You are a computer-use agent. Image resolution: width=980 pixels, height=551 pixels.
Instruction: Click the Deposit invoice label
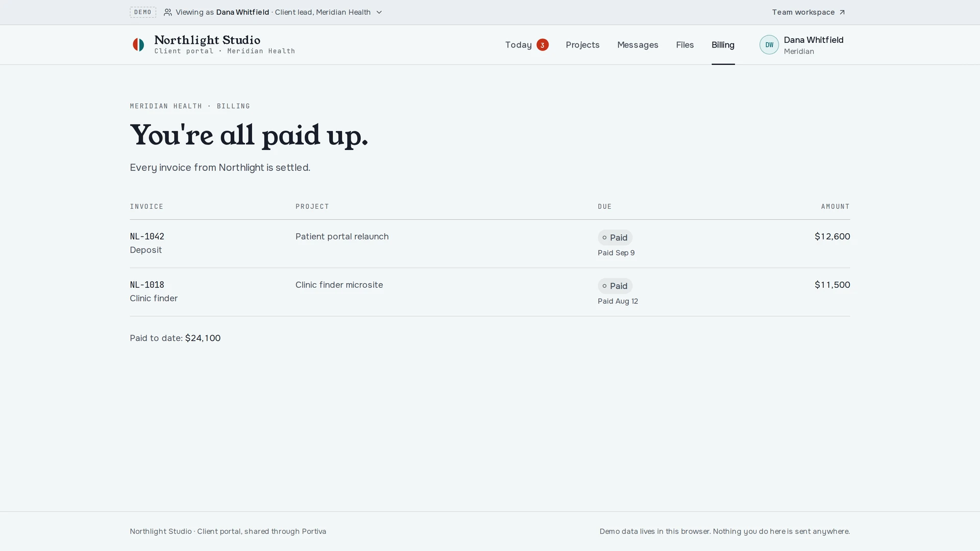pos(145,250)
